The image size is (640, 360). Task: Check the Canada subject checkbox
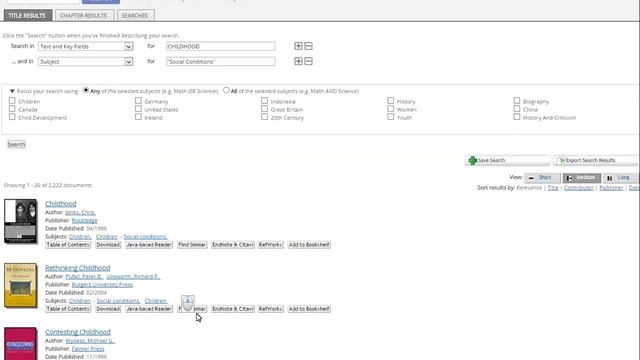[x=12, y=109]
